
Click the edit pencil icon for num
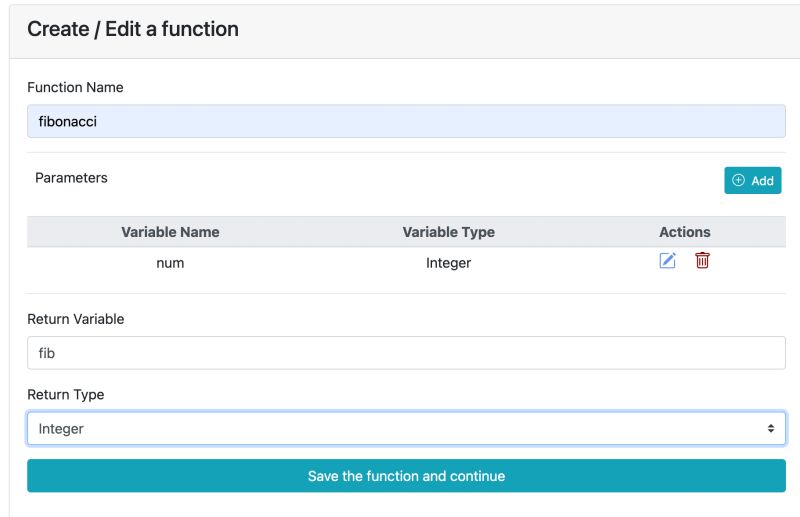tap(668, 261)
